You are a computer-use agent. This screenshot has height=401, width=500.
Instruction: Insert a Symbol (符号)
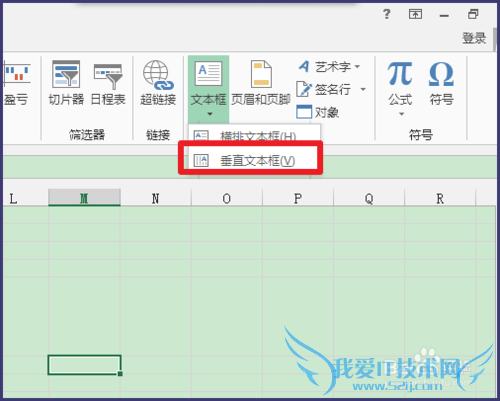tap(441, 83)
